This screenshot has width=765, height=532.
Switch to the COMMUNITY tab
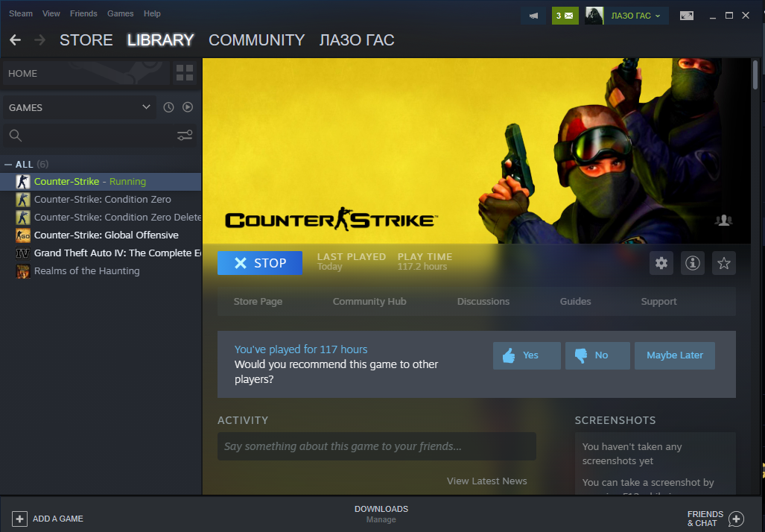256,40
